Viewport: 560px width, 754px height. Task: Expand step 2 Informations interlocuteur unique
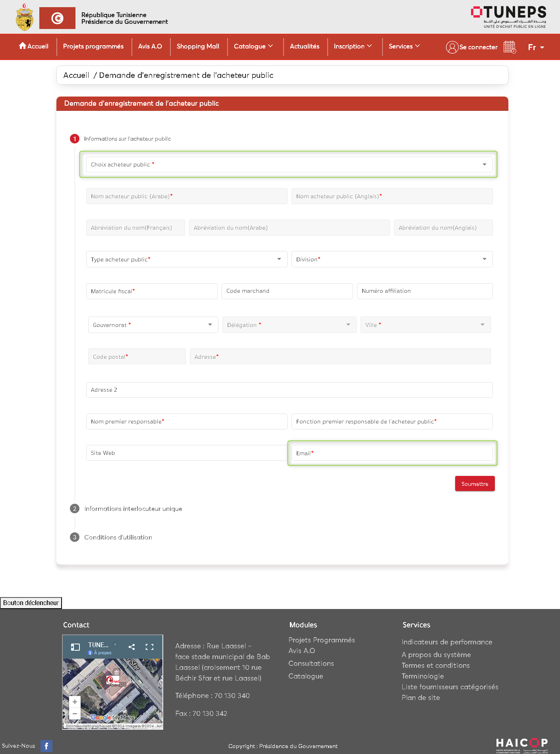(x=133, y=509)
